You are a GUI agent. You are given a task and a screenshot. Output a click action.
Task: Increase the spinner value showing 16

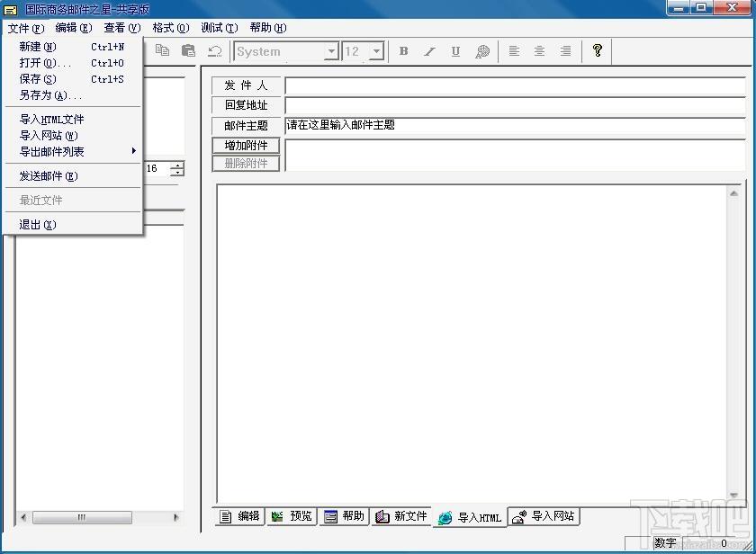[x=178, y=165]
